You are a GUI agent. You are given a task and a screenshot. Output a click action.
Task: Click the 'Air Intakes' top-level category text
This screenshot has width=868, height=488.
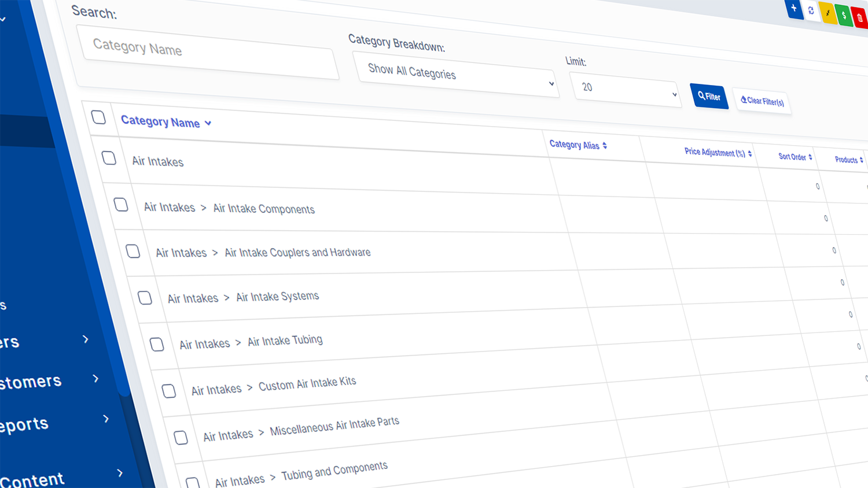tap(157, 161)
